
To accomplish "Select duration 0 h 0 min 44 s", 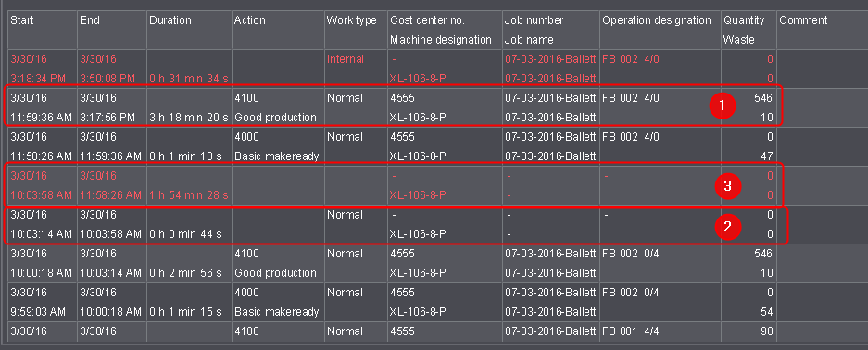I will click(x=185, y=234).
